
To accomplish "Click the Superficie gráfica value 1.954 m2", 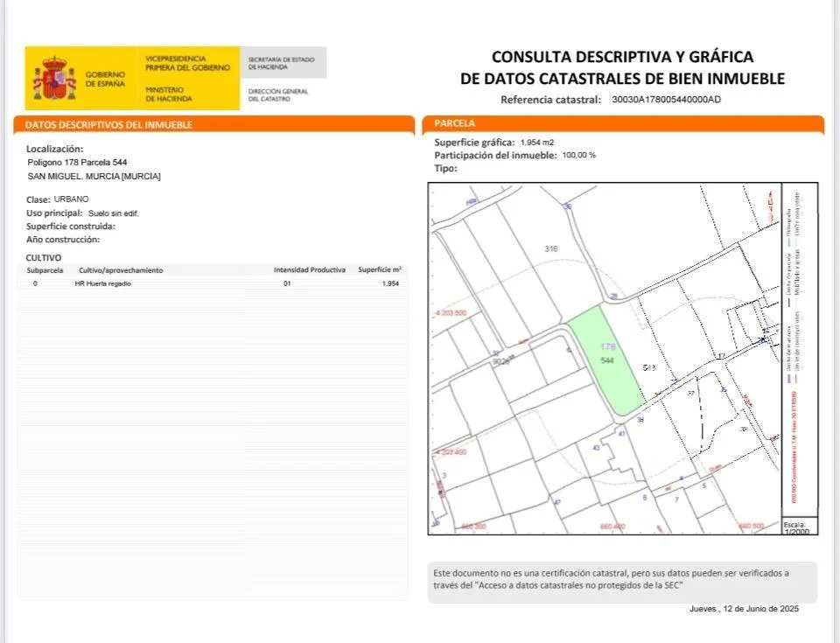I will pyautogui.click(x=536, y=143).
